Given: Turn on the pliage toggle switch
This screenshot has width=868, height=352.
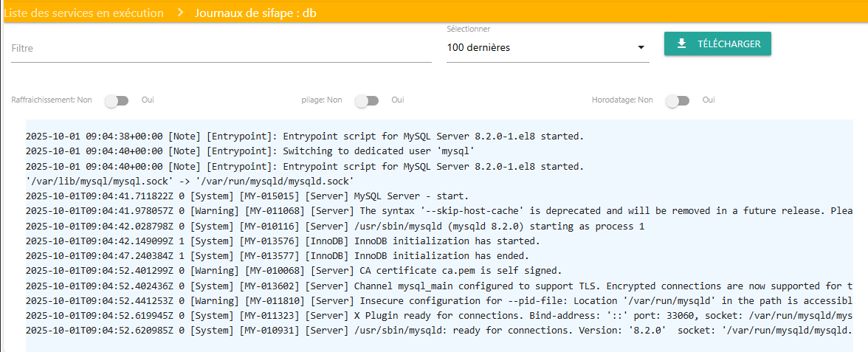Looking at the screenshot, I should point(367,100).
